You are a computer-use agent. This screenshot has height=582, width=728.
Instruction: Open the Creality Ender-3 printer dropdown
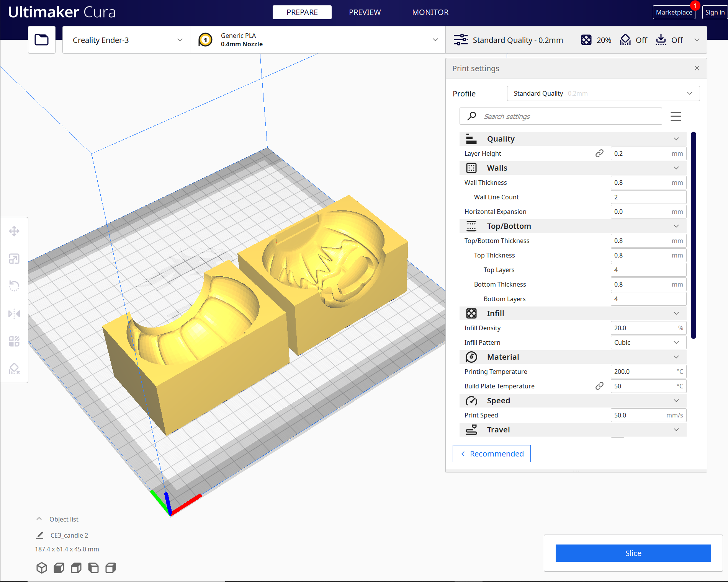click(x=126, y=40)
